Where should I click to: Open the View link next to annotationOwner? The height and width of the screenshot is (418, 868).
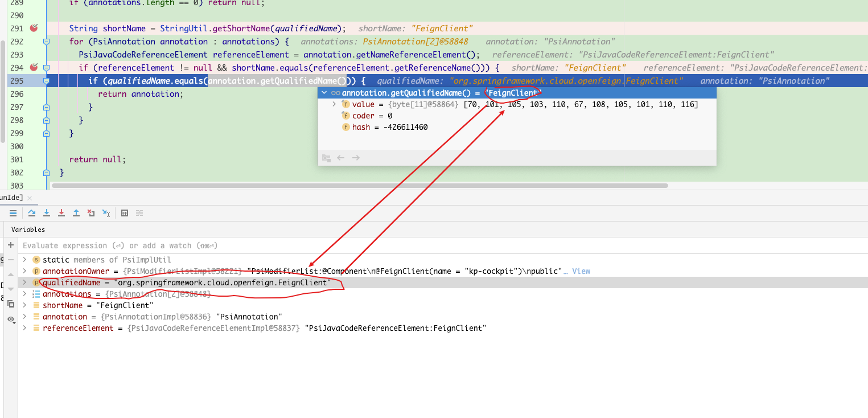click(x=580, y=271)
